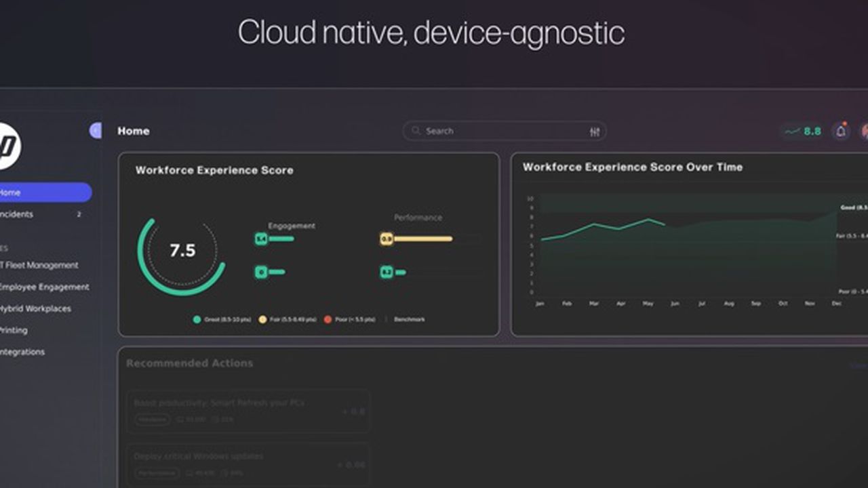
Task: Open the user profile avatar
Action: tap(864, 131)
